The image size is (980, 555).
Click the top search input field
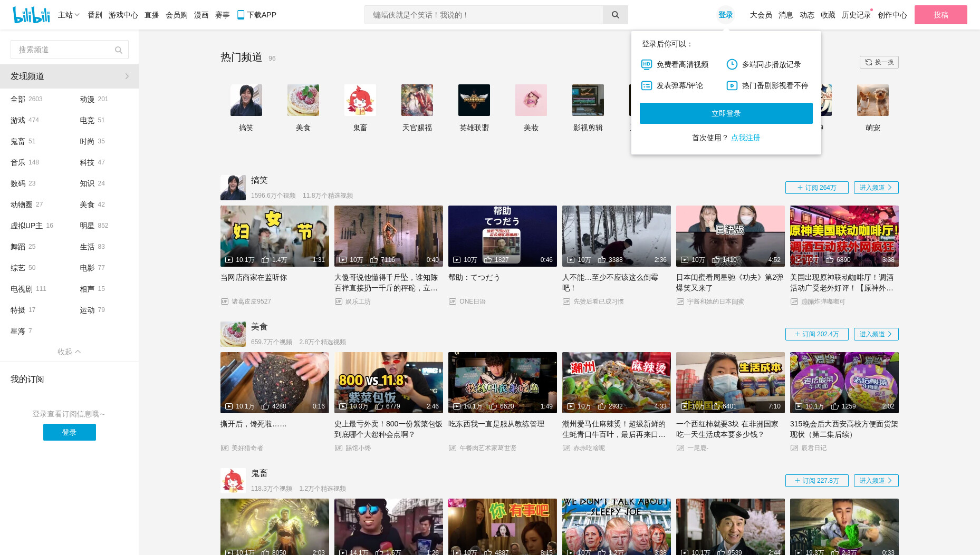click(x=484, y=15)
